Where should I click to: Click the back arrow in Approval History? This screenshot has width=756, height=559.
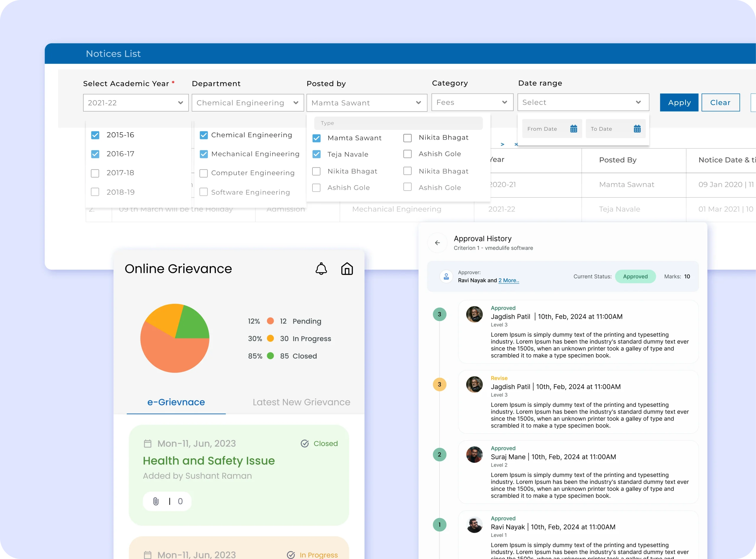[x=437, y=243]
